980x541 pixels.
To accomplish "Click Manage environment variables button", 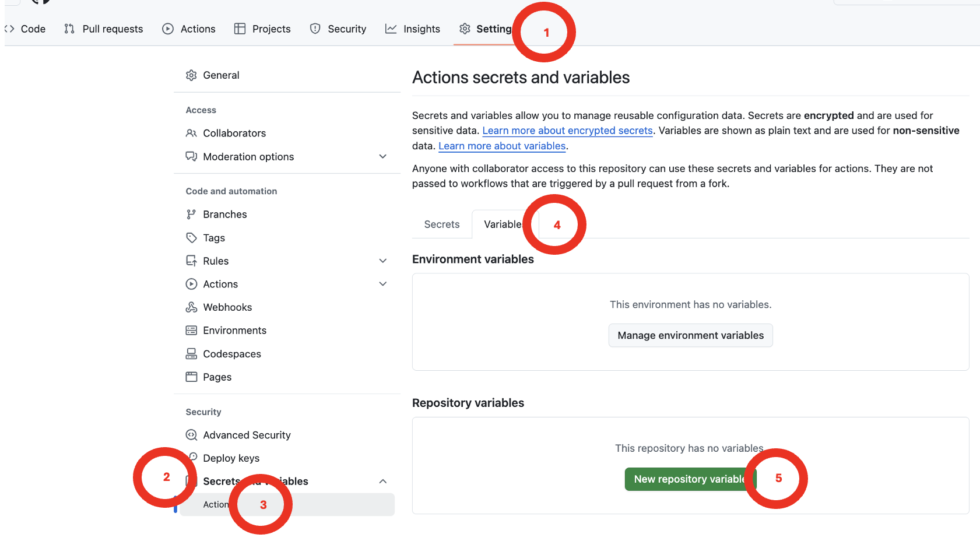I will click(x=690, y=336).
